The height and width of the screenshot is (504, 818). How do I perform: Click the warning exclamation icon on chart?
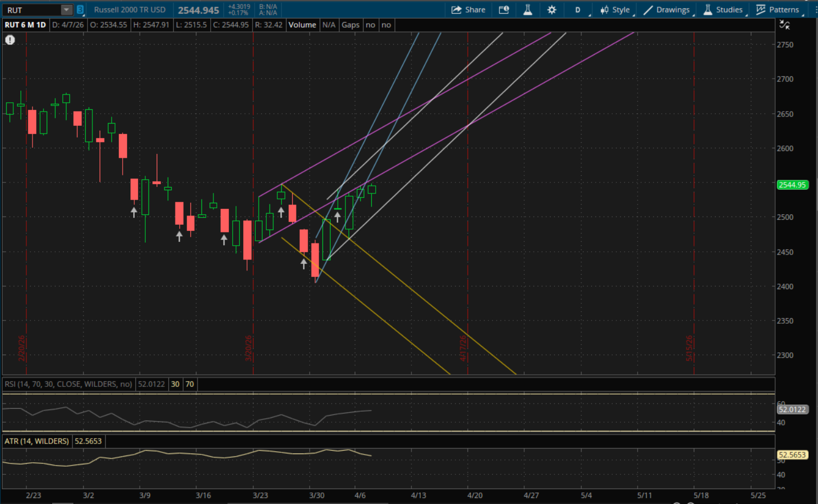pyautogui.click(x=10, y=40)
